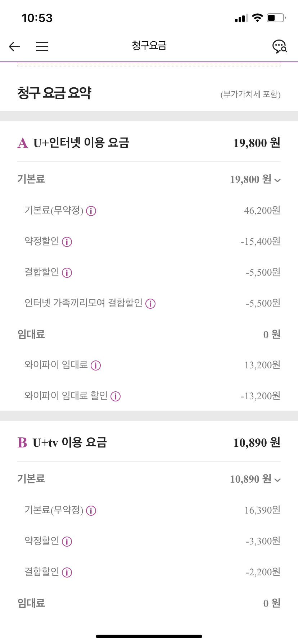The width and height of the screenshot is (298, 644).
Task: Show info for U+tv 결합할인
Action: [67, 572]
